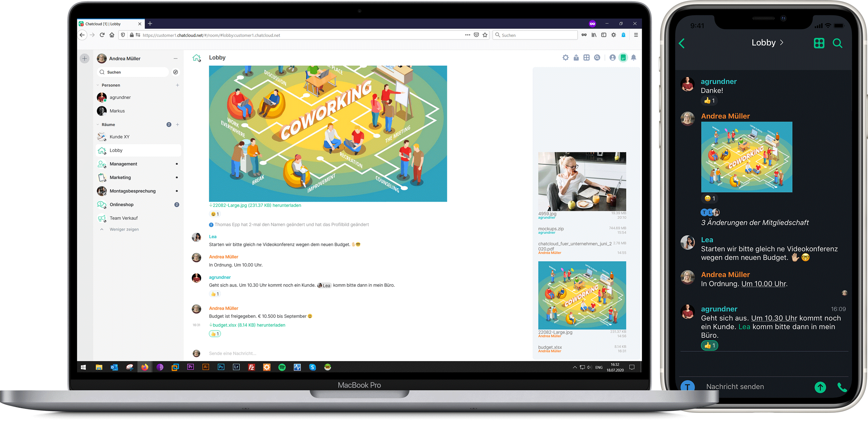This screenshot has height=421, width=868.
Task: Select the search icon on mobile header
Action: point(842,43)
